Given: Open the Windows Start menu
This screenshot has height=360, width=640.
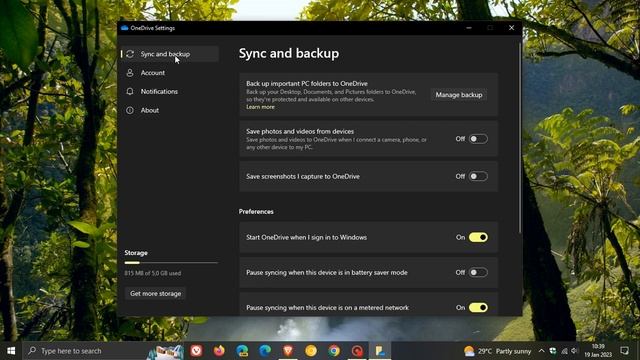Looking at the screenshot, I should tap(11, 351).
